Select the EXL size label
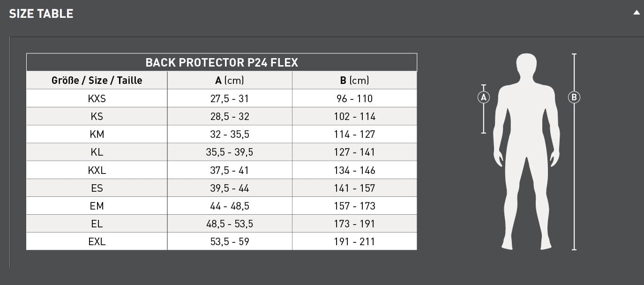 (97, 242)
